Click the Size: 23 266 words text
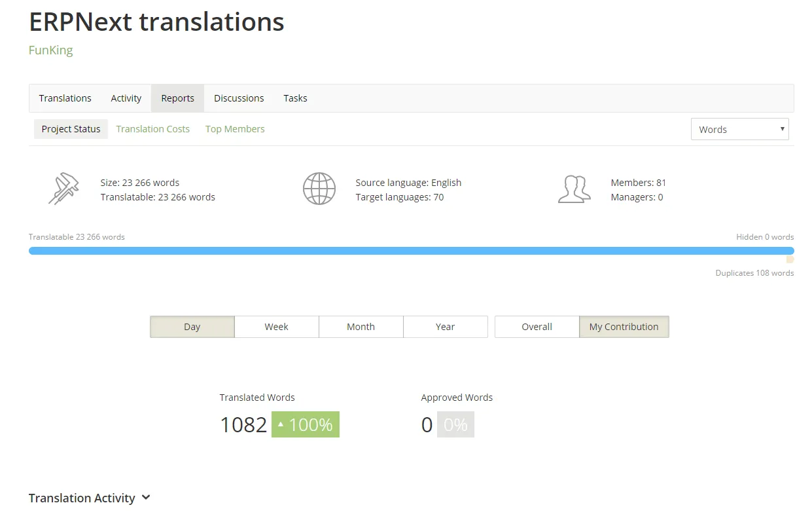Image resolution: width=812 pixels, height=520 pixels. (x=140, y=183)
